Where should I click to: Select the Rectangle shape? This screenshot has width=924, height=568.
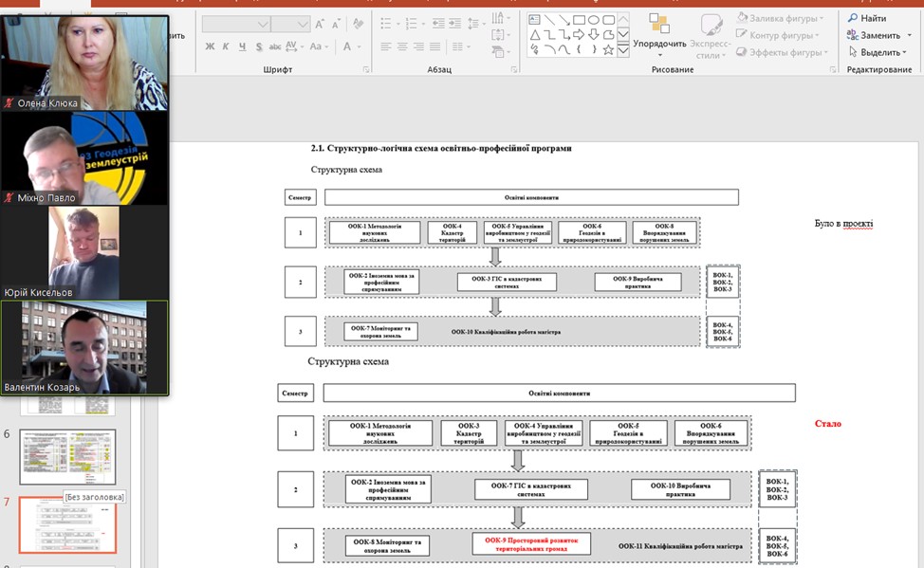[x=579, y=20]
